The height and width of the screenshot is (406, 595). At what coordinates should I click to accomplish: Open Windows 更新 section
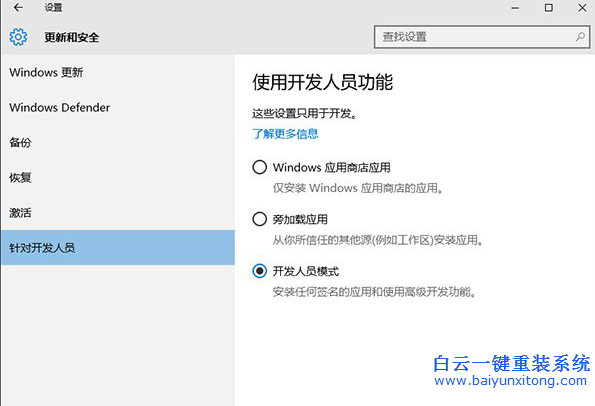point(118,72)
